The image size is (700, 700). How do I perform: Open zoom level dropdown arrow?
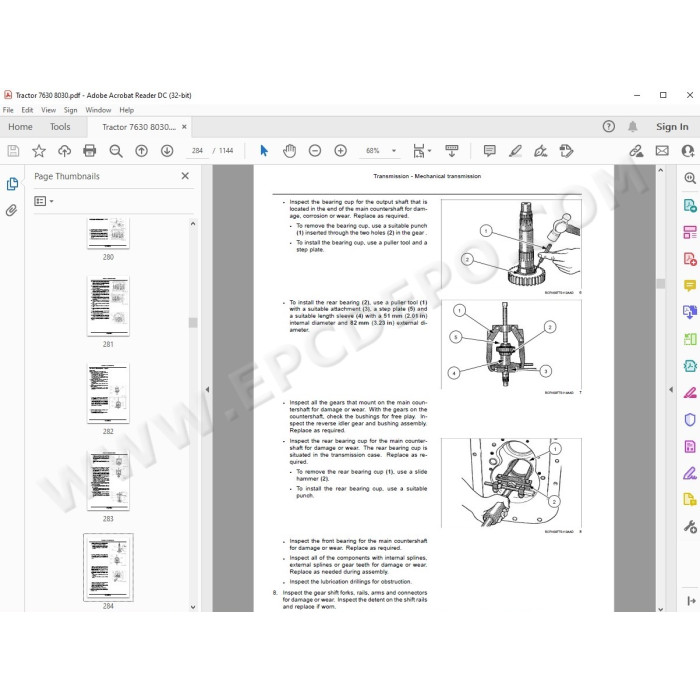click(394, 151)
